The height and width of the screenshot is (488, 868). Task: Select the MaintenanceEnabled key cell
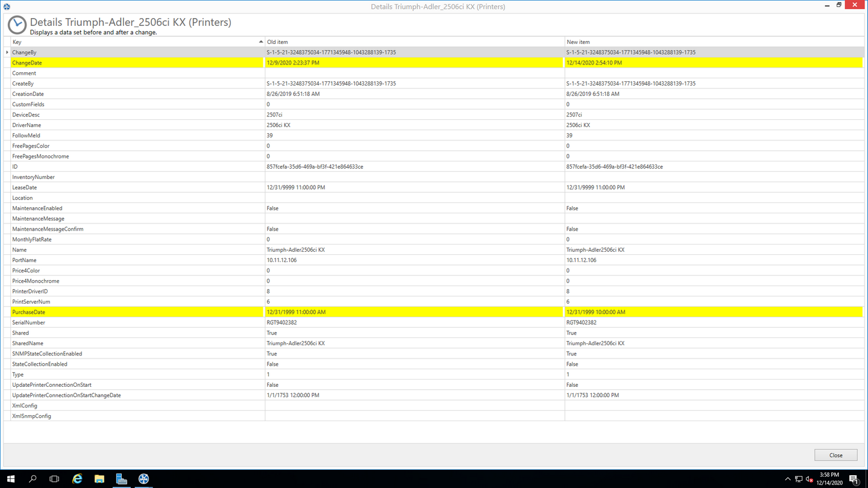click(x=137, y=208)
